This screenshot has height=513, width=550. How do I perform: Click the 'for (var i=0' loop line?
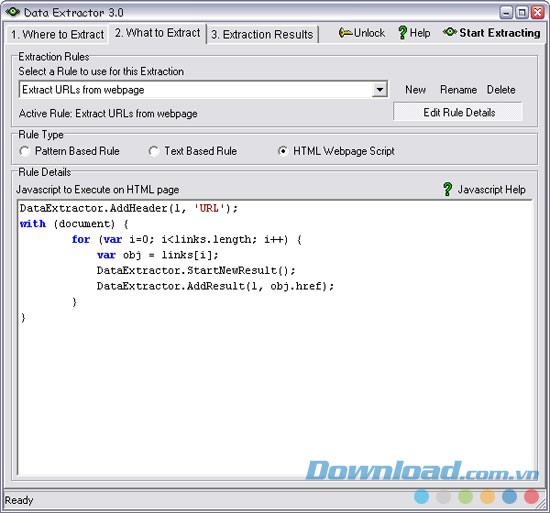coord(186,239)
